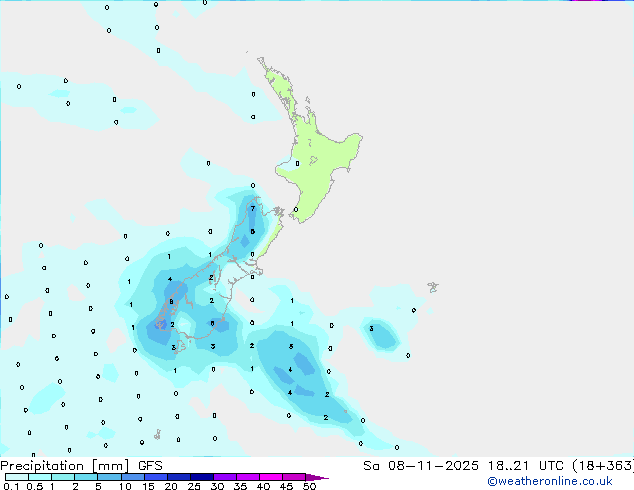This screenshot has height=490, width=634.
Task: Pick the 10–15 mm legend color box
Action: (133, 477)
